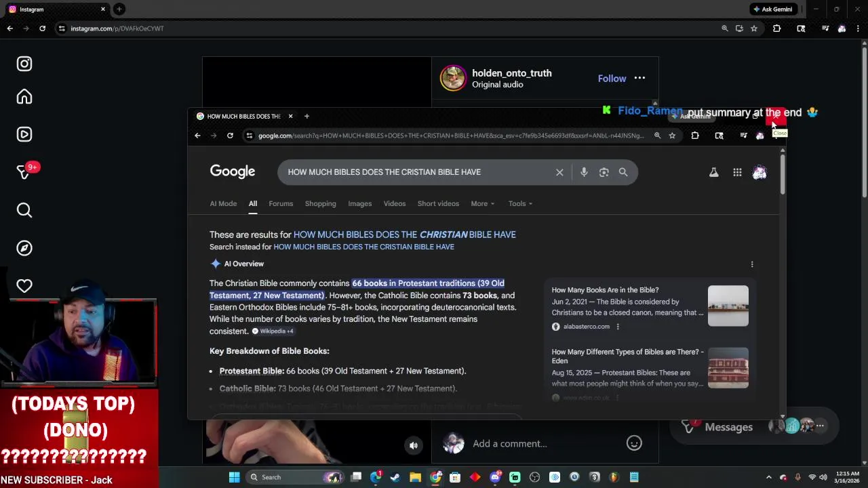Open the alabasterco result thumbnail image
This screenshot has height=488, width=868.
728,306
